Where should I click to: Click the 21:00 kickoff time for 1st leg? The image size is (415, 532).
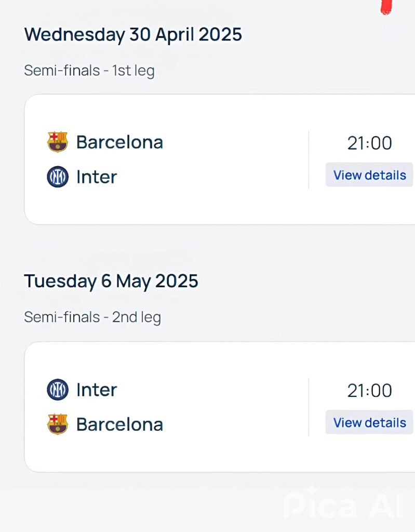coord(369,143)
